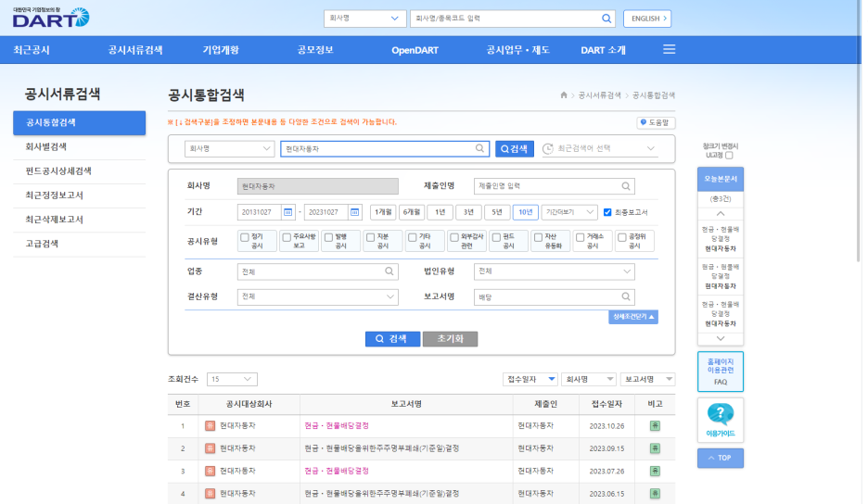868x504 pixels.
Task: Check the 펀드공시 checkbox
Action: click(x=496, y=237)
